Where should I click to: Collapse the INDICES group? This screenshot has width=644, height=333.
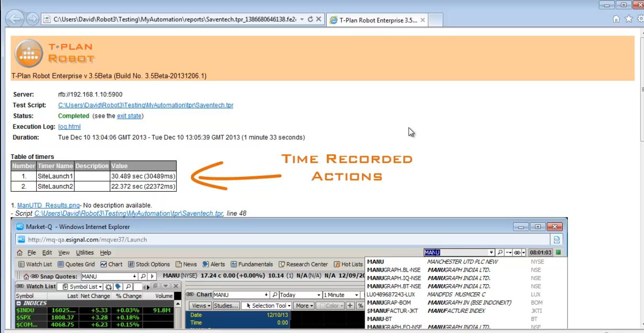point(19,303)
